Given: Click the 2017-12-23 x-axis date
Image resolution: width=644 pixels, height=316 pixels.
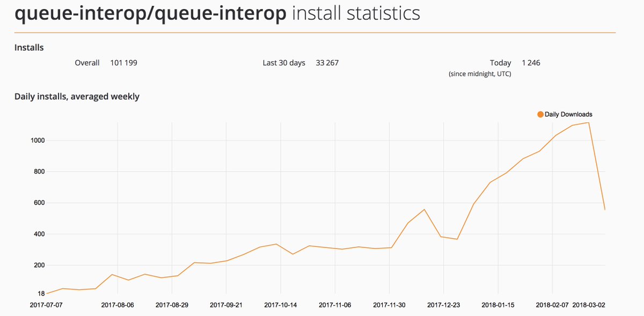Looking at the screenshot, I should (444, 305).
